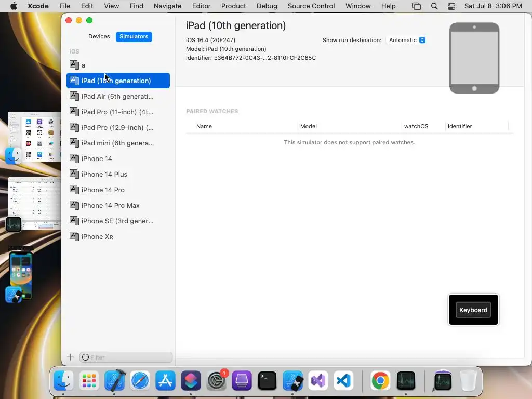Click the Keyboard overlay button
The image size is (532, 399).
pos(473,310)
